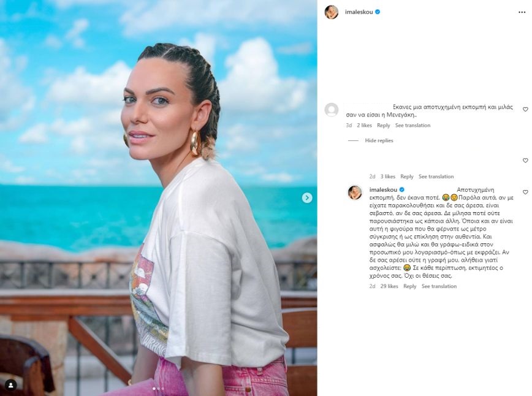
Task: Click imaleskou's avatar beside her reply
Action: 355,192
